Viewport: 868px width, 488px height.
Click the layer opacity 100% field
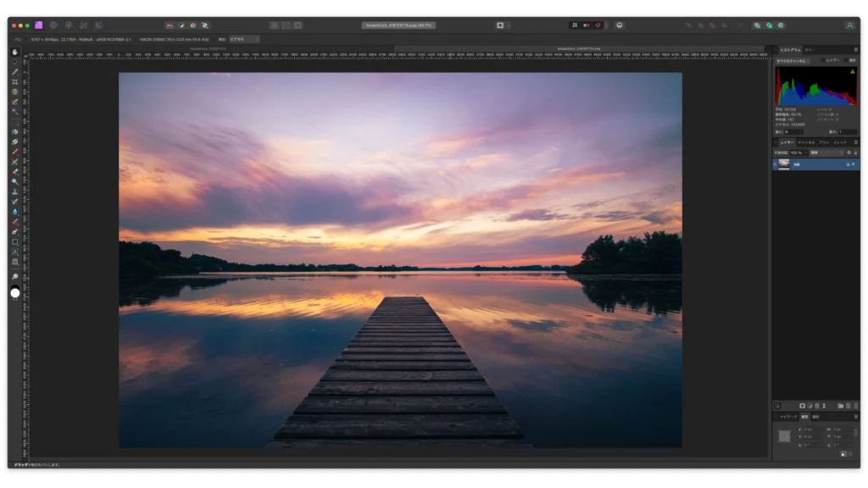coord(797,152)
